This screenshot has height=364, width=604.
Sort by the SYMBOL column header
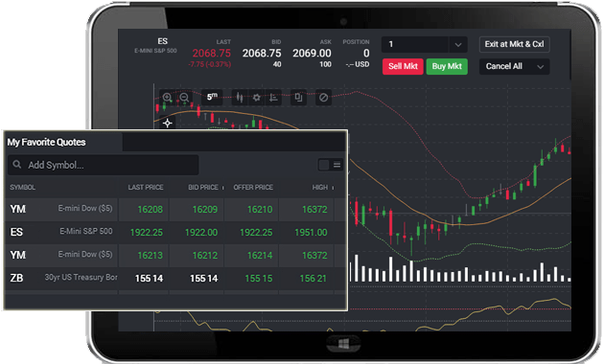[x=22, y=188]
